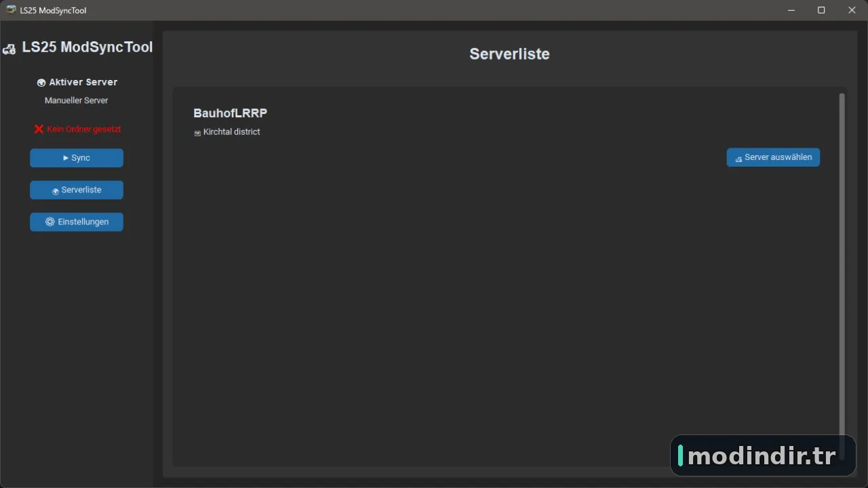
Task: Click the play icon on the Sync button
Action: (x=66, y=158)
